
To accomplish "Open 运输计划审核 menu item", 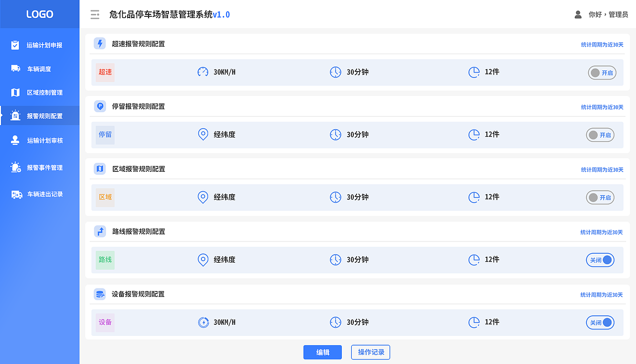I will click(40, 141).
